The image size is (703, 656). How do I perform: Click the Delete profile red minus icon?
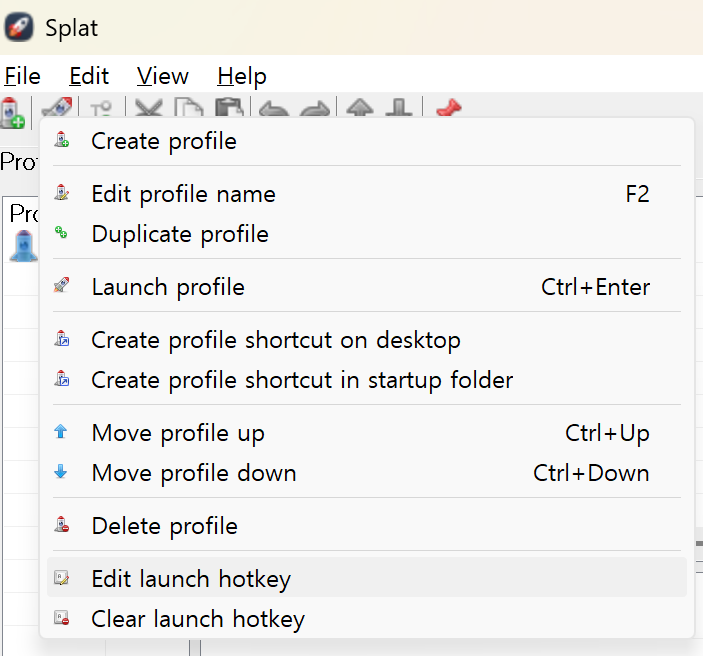(61, 524)
